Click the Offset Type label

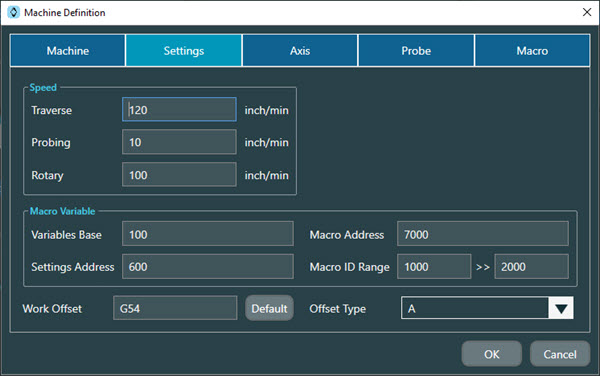338,309
